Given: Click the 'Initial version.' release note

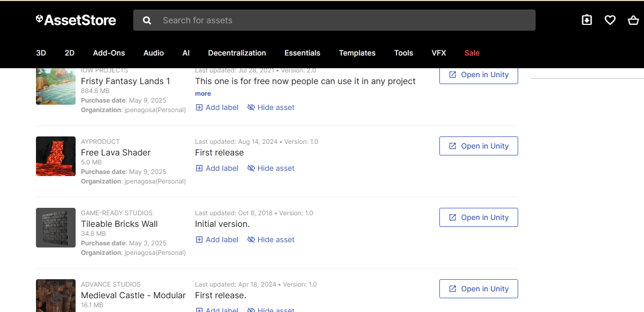Looking at the screenshot, I should pos(222,224).
